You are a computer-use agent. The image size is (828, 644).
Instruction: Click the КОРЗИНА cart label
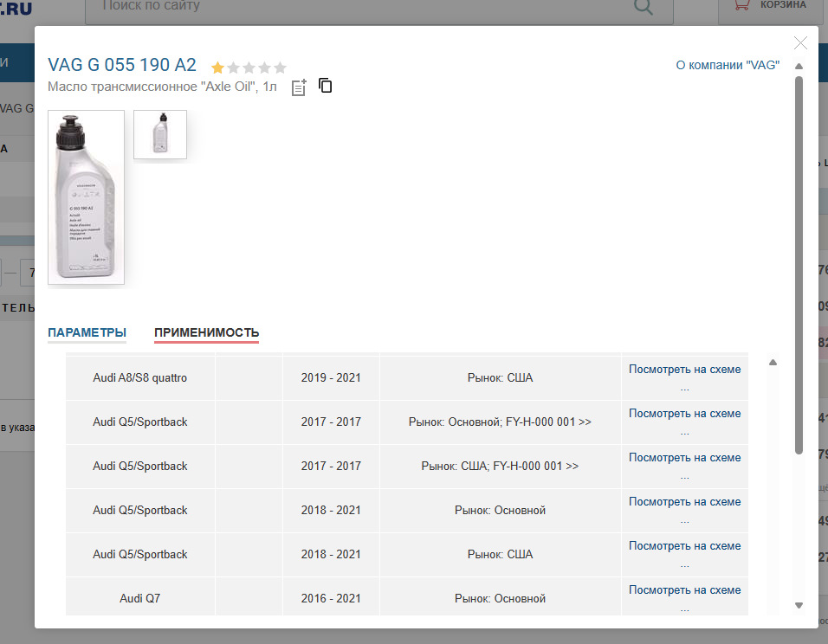pos(783,4)
